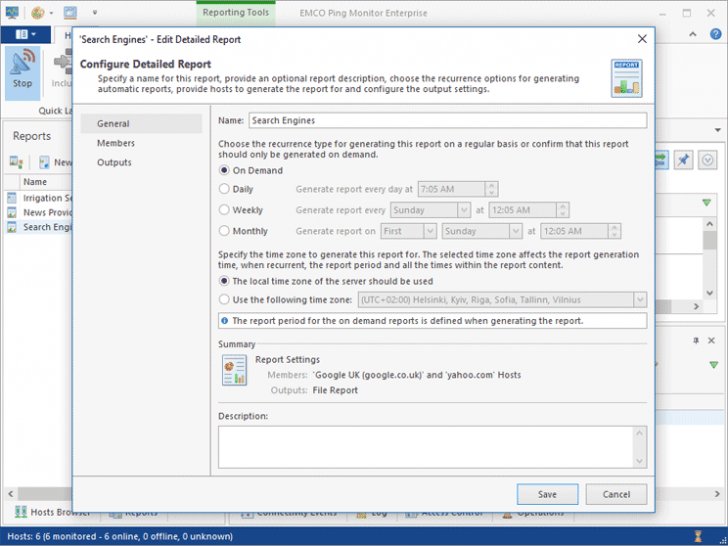Switch to the Outputs page
The image size is (728, 546).
(x=141, y=162)
